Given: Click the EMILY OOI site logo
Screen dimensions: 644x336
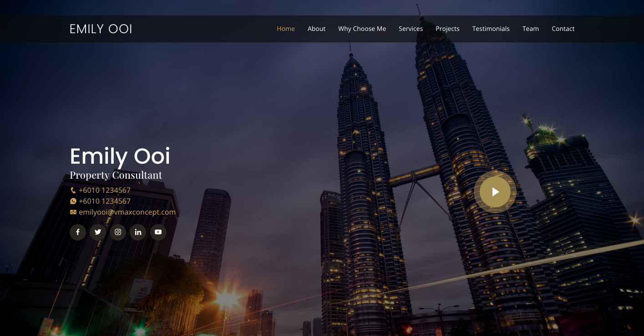Looking at the screenshot, I should [101, 29].
